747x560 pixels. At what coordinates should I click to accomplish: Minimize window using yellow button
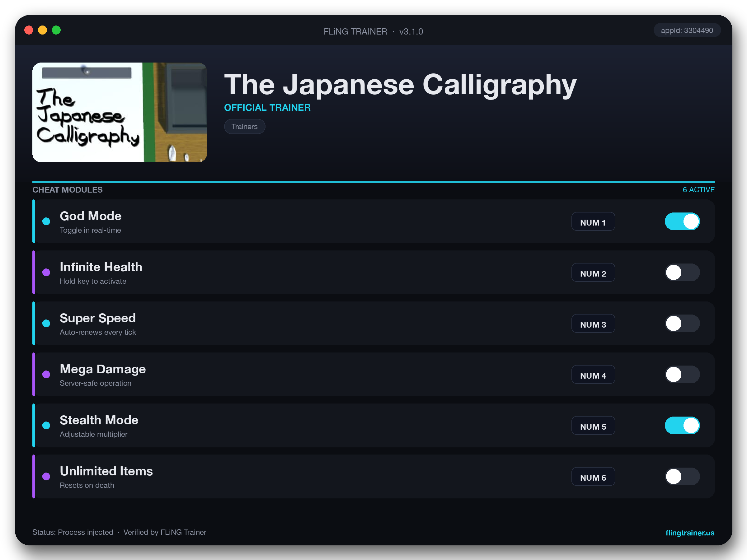point(43,30)
